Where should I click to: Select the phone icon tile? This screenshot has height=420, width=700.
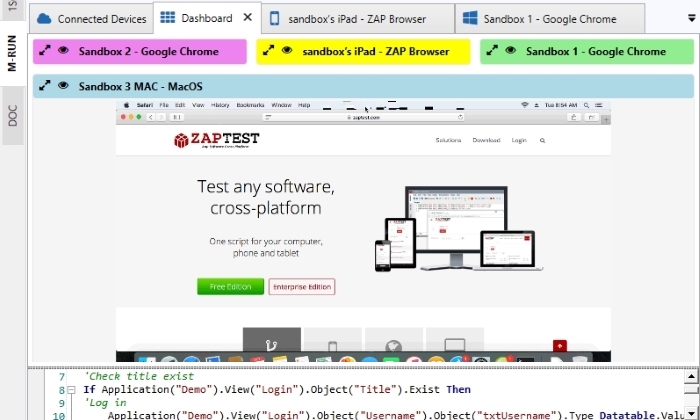[333, 341]
